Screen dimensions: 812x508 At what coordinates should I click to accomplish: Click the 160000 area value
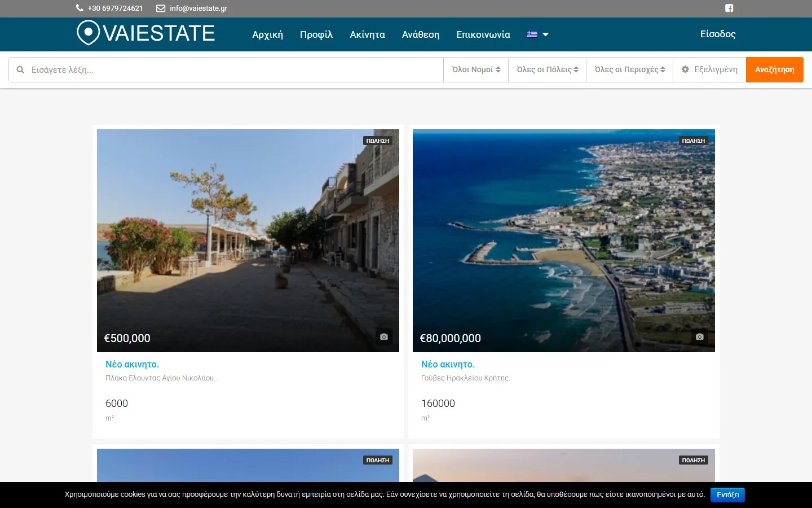tap(438, 404)
